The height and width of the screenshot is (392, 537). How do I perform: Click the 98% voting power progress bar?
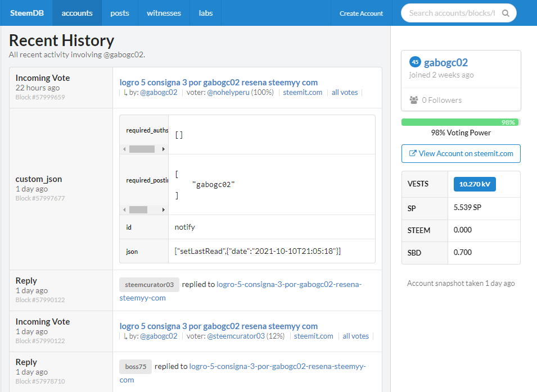(461, 122)
